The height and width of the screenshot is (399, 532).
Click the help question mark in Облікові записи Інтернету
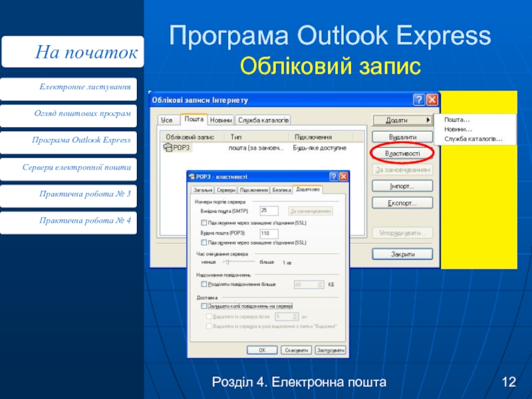[x=419, y=100]
